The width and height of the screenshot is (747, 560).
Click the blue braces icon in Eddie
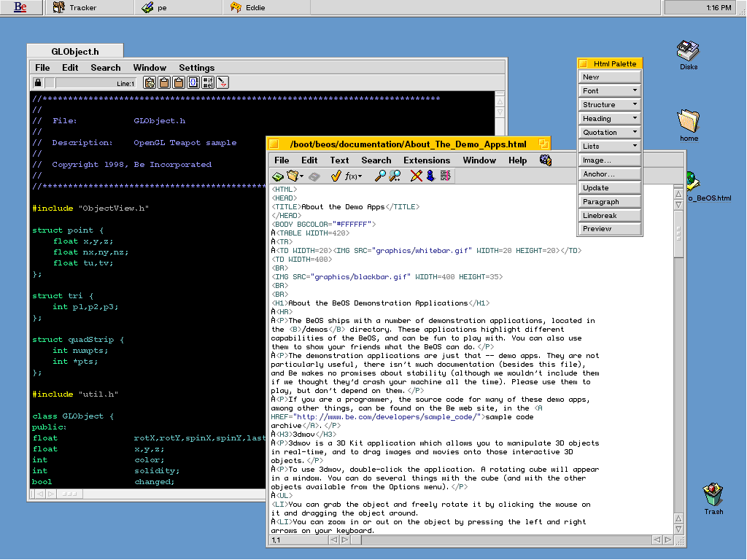(193, 83)
